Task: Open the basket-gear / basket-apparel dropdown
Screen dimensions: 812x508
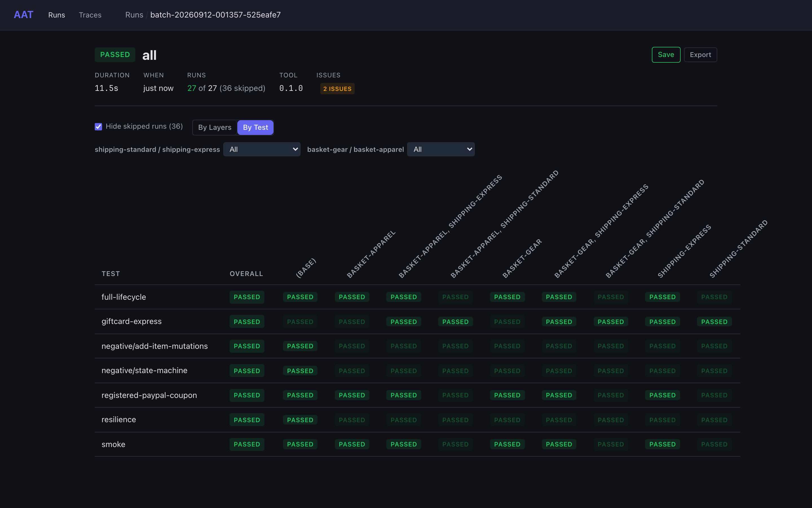Action: (441, 150)
